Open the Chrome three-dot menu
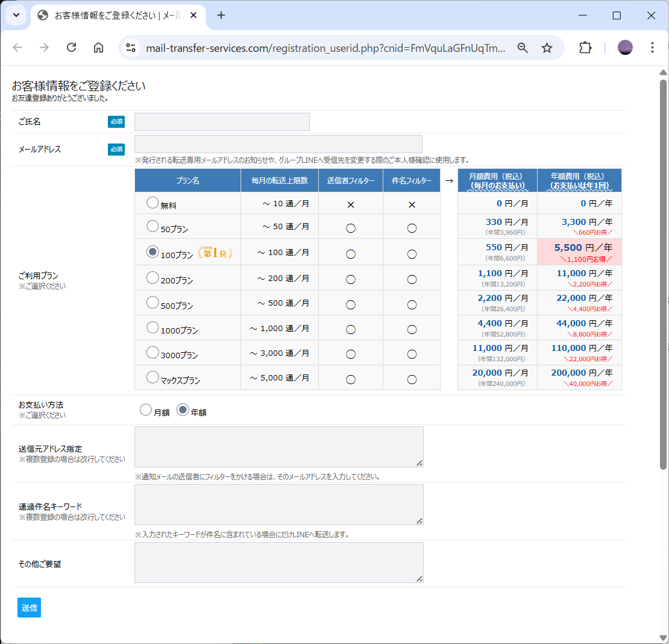The image size is (669, 644). tap(652, 48)
